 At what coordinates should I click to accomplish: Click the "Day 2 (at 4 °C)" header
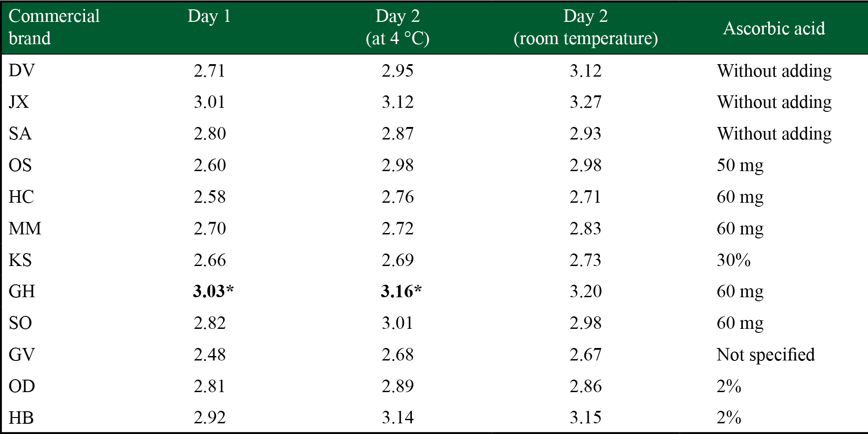coord(397,27)
